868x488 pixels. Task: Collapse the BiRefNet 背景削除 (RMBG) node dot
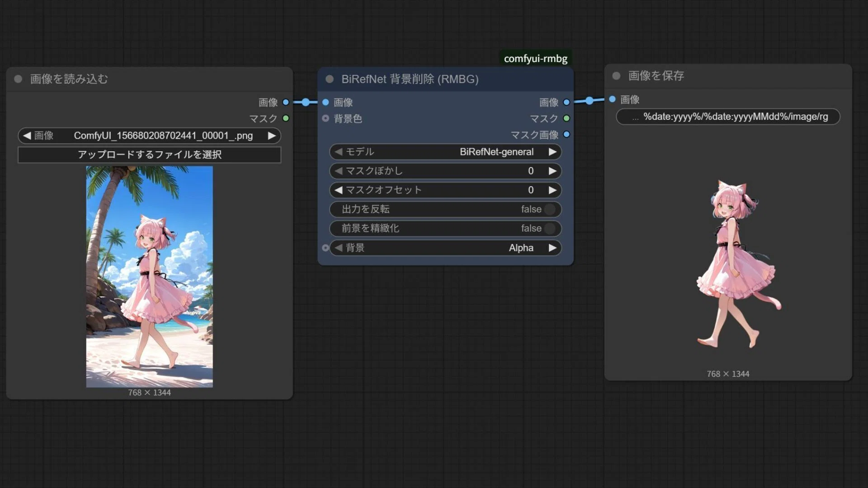click(330, 79)
